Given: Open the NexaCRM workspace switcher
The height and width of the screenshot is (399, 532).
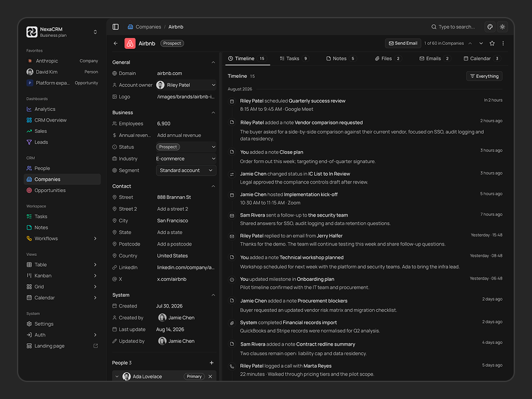Looking at the screenshot, I should (x=62, y=32).
